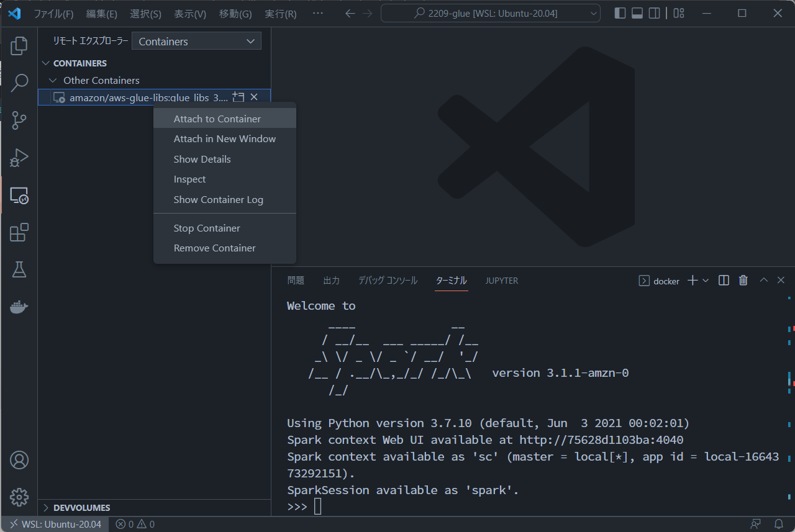
Task: Click the WSL: Ubuntu-20.04 remote status button
Action: [x=55, y=525]
